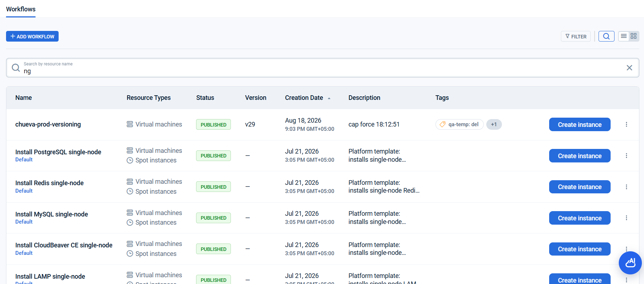The height and width of the screenshot is (284, 644).
Task: Open more actions menu for PostgreSQL row
Action: click(627, 156)
